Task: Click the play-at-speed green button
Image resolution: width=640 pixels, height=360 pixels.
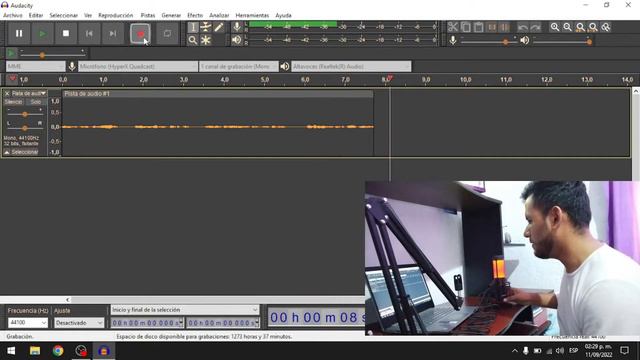Action: (x=11, y=53)
